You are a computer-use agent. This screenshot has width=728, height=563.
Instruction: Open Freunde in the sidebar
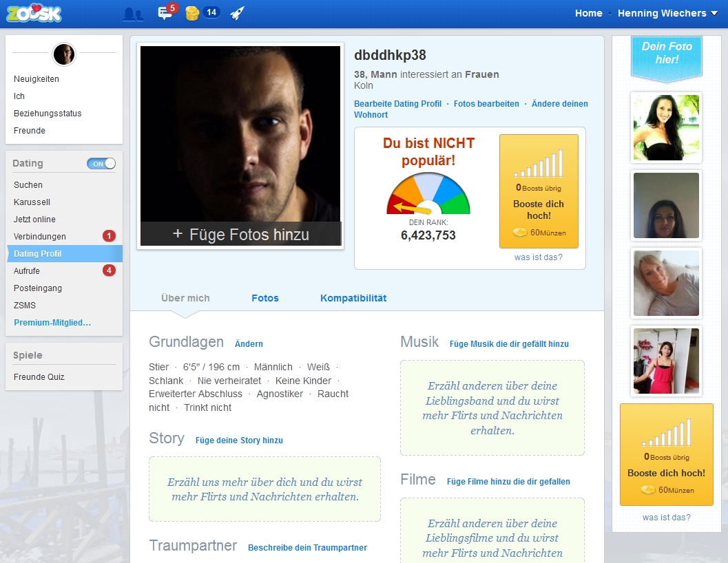(x=29, y=130)
